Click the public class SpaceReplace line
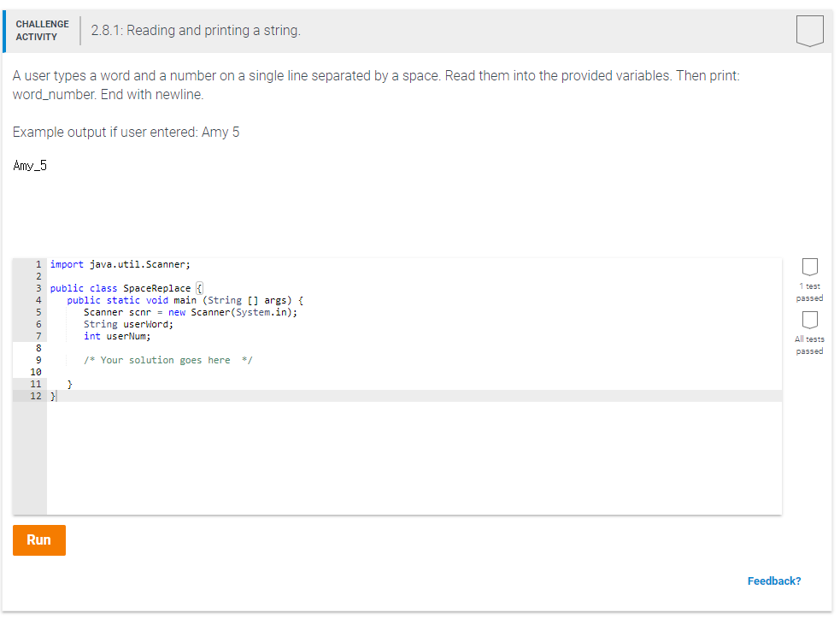Screen dimensions: 840x619 click(125, 288)
